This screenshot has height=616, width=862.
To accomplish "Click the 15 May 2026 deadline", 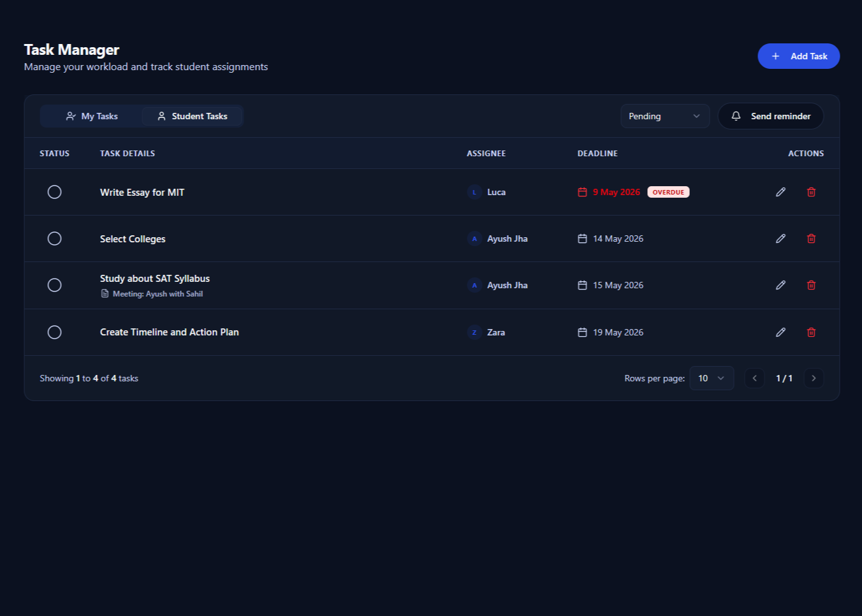I will point(618,285).
